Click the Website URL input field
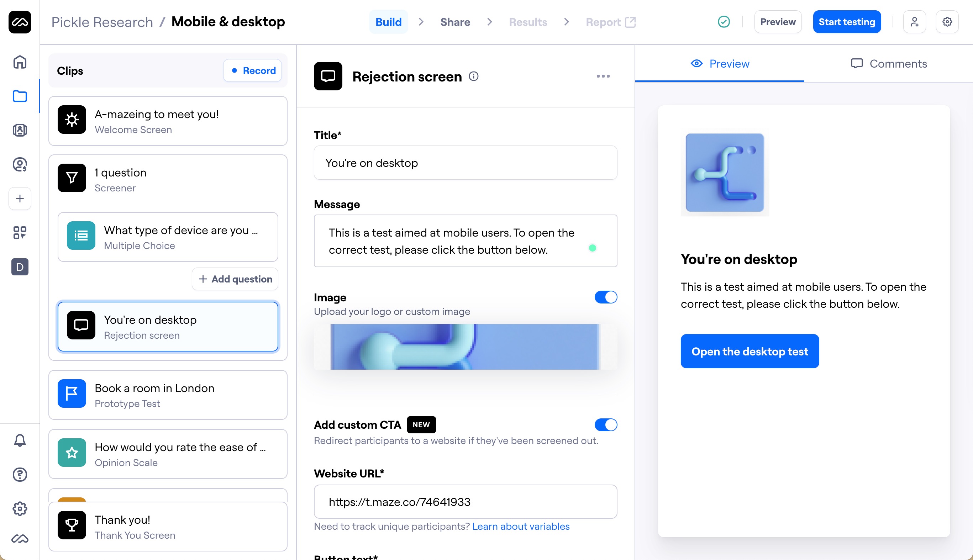 [465, 502]
